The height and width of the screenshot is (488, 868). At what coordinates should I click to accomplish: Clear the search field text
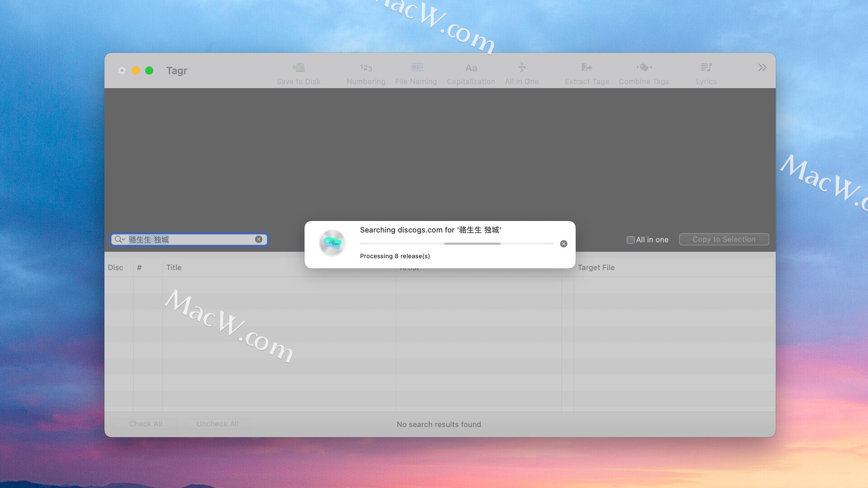259,239
